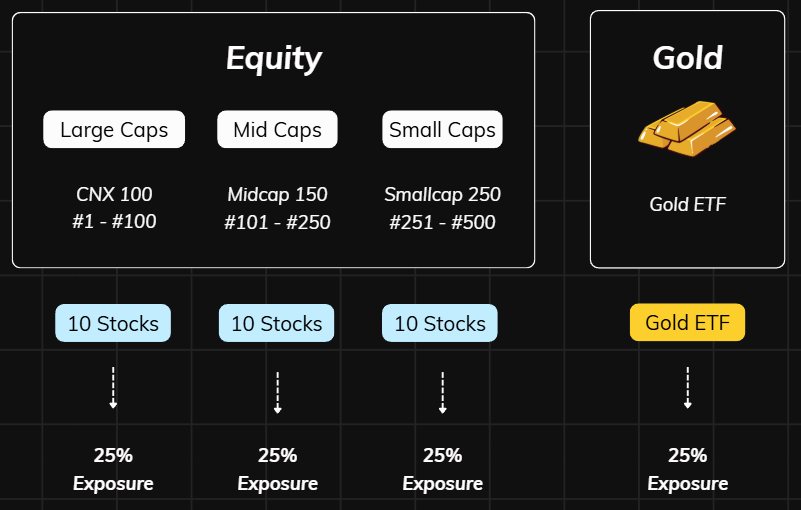
Task: Click the Equity heading
Action: 274,58
